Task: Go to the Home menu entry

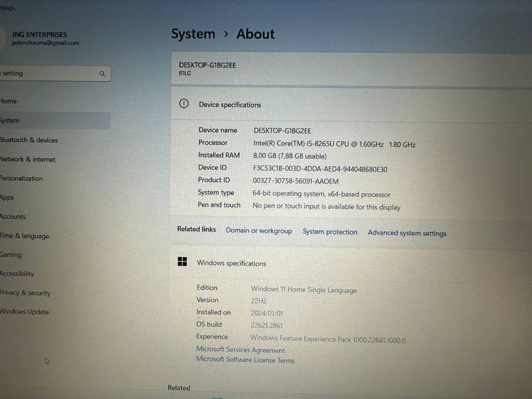Action: [8, 101]
